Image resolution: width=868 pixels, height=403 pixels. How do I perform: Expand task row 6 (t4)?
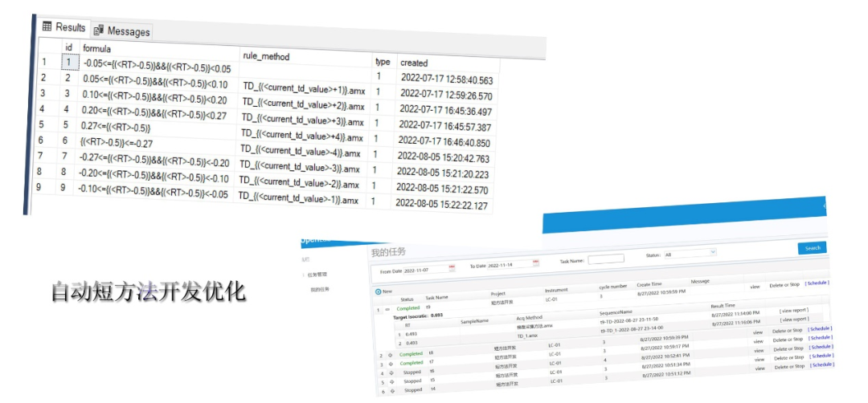[393, 391]
